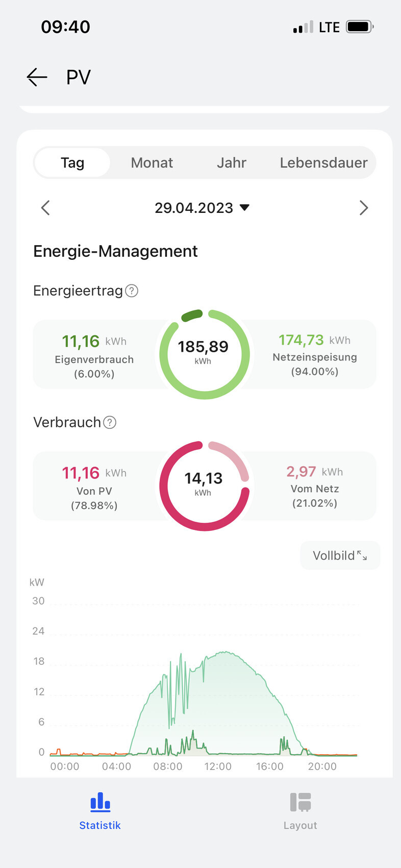This screenshot has width=401, height=868.
Task: Expand chart using the Vollbild button
Action: click(x=340, y=556)
